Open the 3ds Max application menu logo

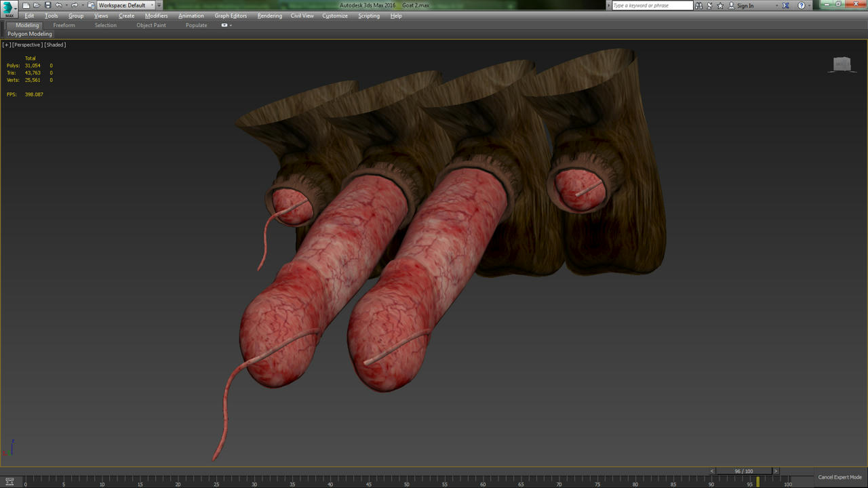click(x=9, y=8)
